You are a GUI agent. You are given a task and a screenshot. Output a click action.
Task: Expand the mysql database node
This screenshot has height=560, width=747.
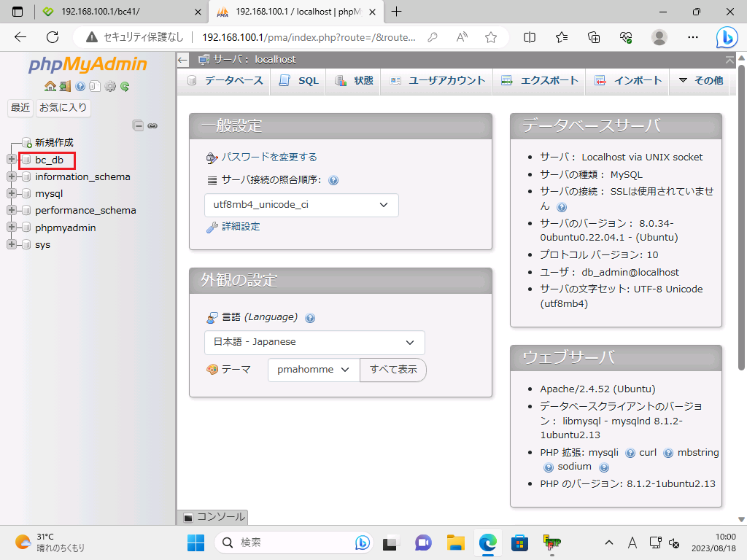12,194
